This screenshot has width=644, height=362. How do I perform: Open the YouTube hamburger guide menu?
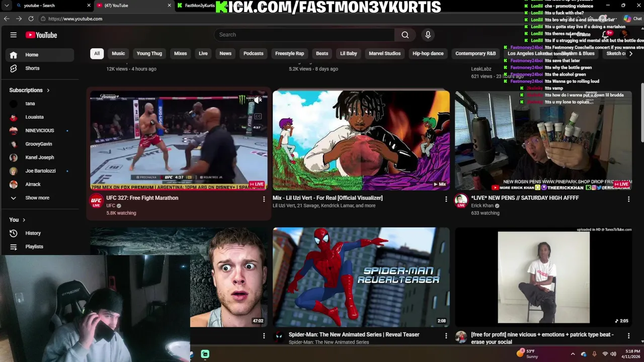pyautogui.click(x=14, y=35)
